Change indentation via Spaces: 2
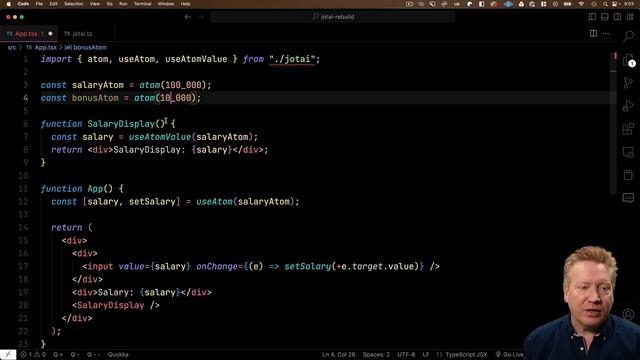This screenshot has width=640, height=360. coord(376,354)
